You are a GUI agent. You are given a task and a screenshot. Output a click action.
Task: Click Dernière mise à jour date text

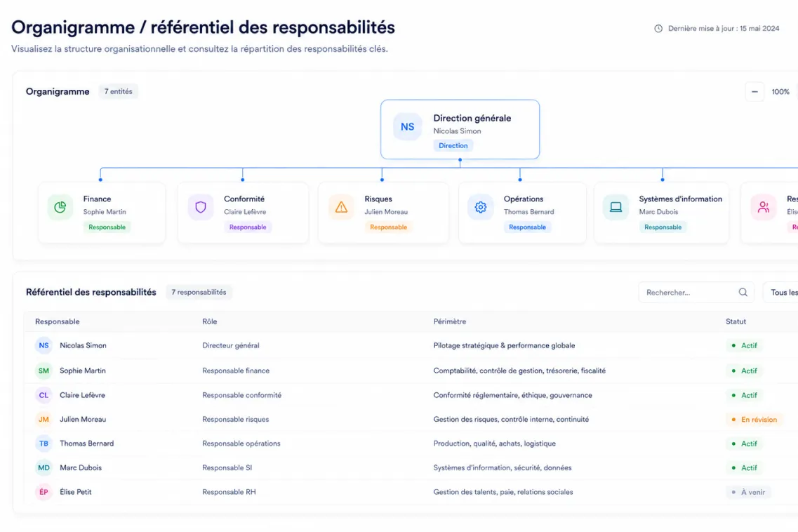click(x=724, y=29)
